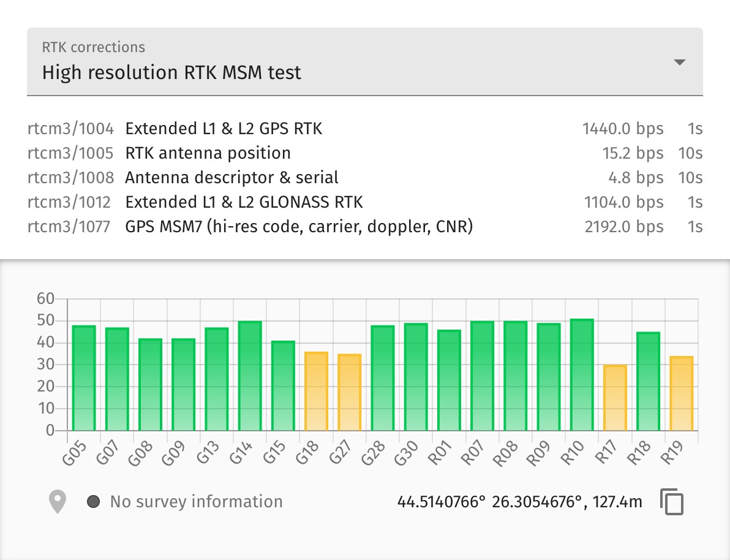
Task: Click the location pin icon
Action: click(x=58, y=501)
